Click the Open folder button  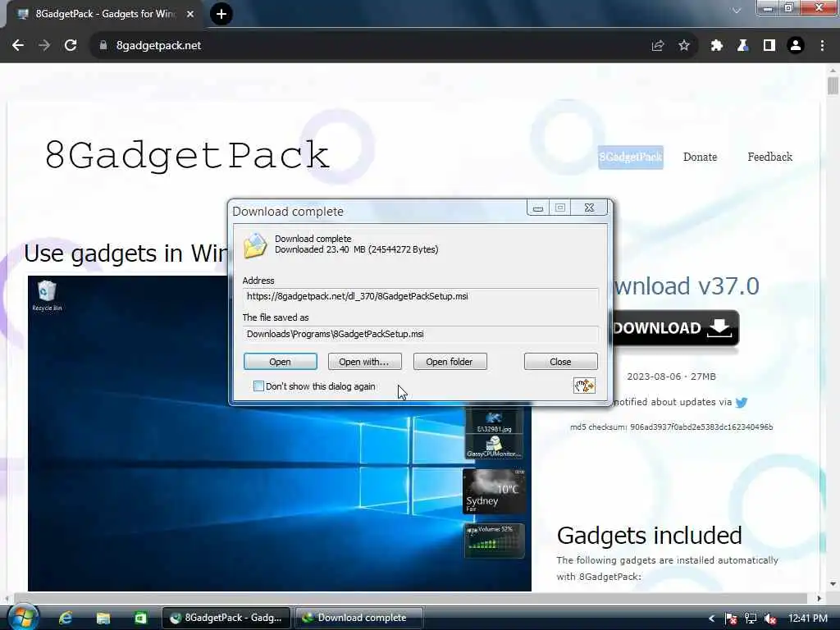450,362
